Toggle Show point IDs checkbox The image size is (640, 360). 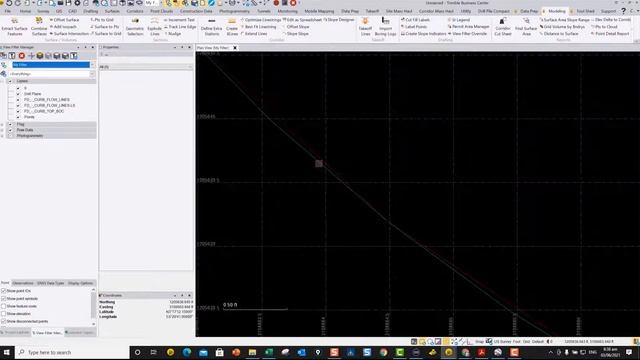(3, 291)
